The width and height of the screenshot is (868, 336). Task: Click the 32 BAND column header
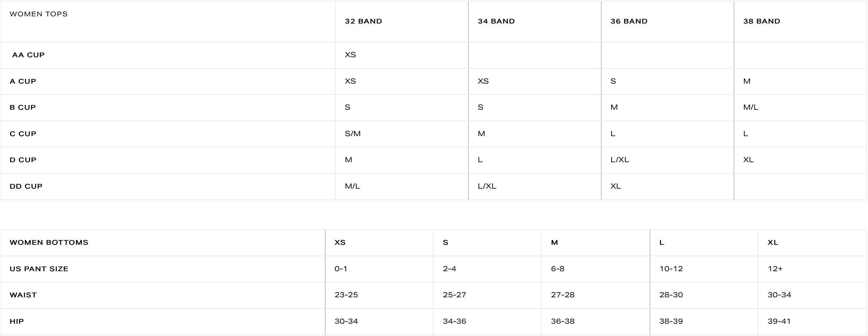tap(363, 21)
